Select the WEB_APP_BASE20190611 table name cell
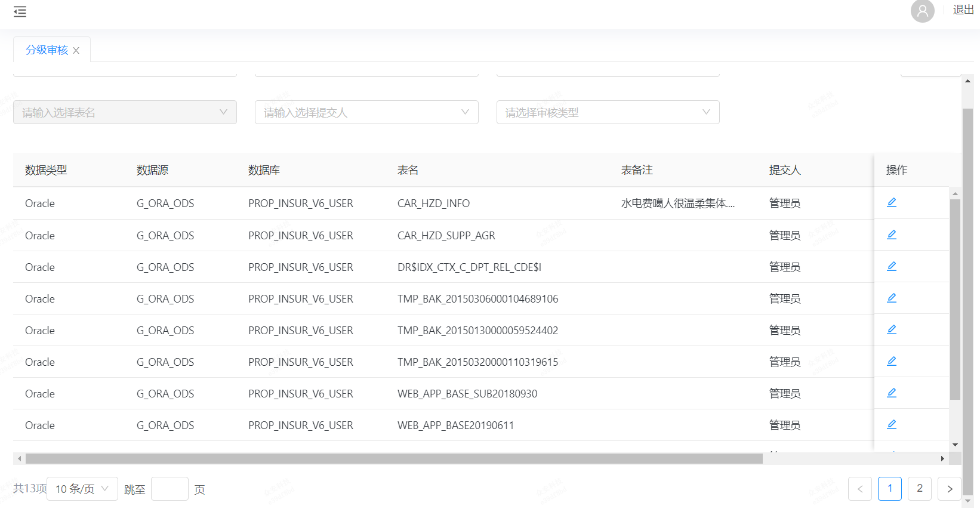The width and height of the screenshot is (980, 515). [x=455, y=425]
